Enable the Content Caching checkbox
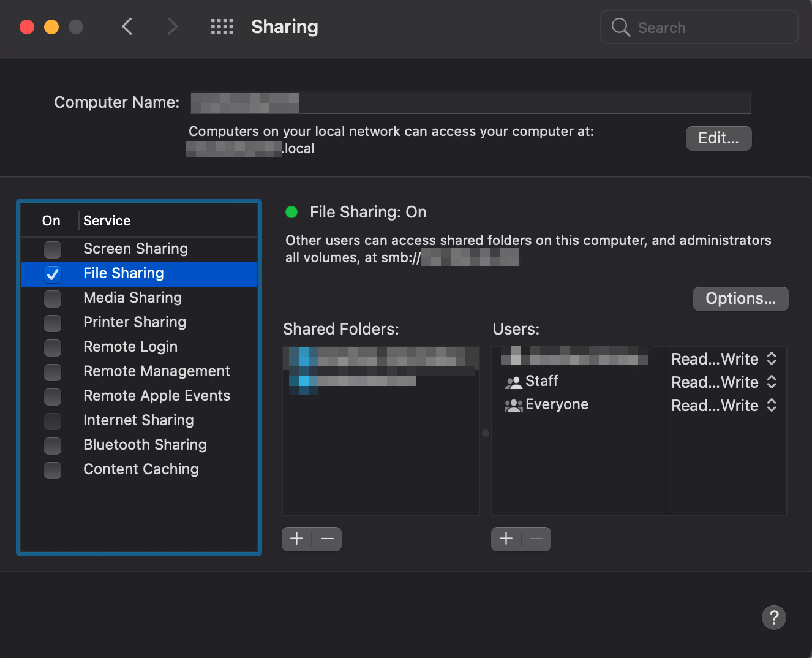The image size is (812, 658). [x=53, y=470]
